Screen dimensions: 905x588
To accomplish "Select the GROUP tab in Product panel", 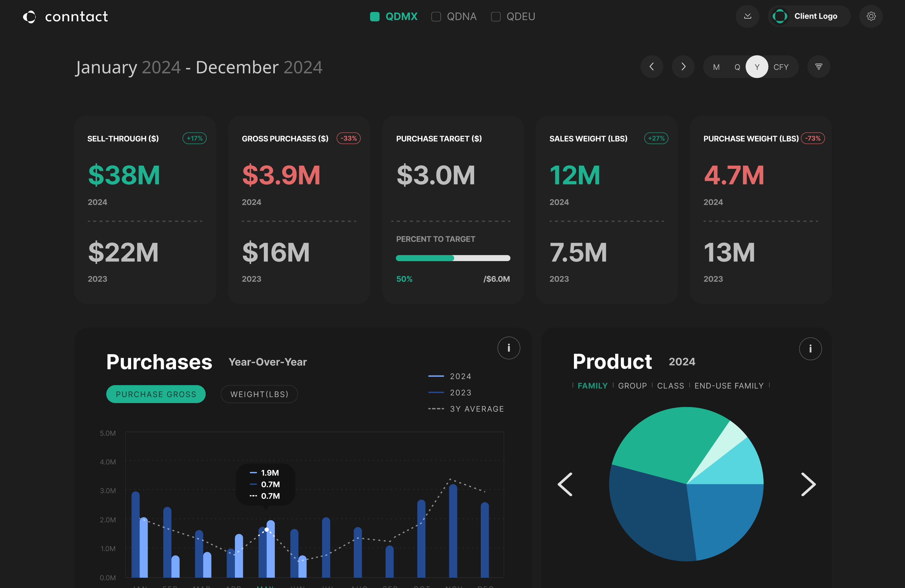I will tap(633, 385).
